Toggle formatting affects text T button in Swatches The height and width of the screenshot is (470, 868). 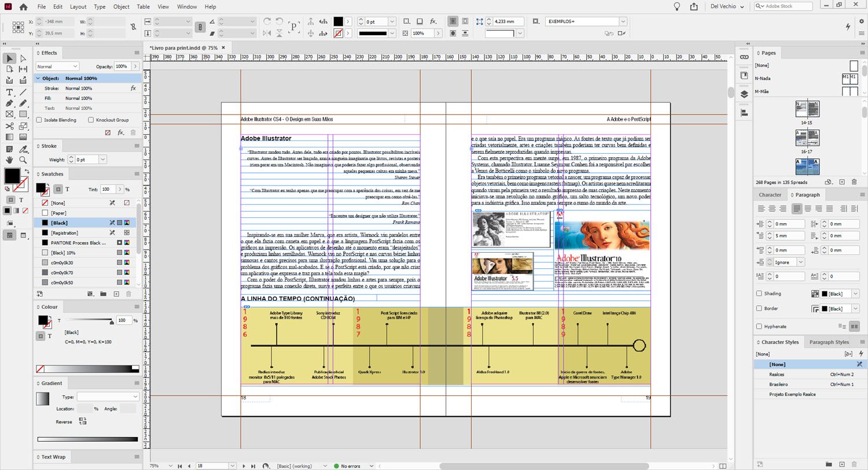[67, 189]
